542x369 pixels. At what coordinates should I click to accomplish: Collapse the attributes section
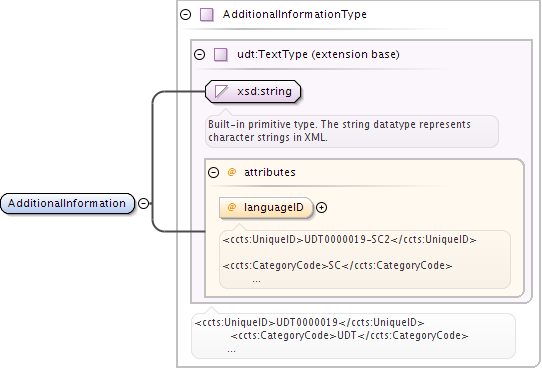214,172
